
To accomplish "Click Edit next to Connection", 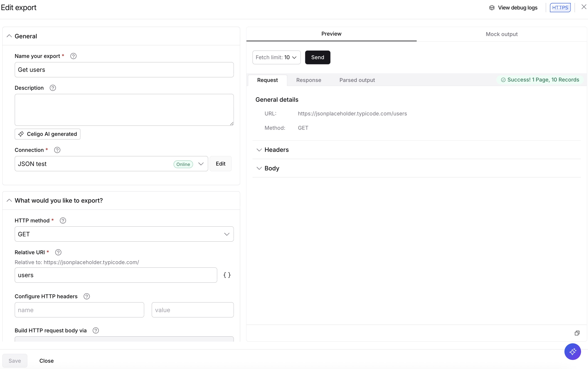I will (x=221, y=164).
